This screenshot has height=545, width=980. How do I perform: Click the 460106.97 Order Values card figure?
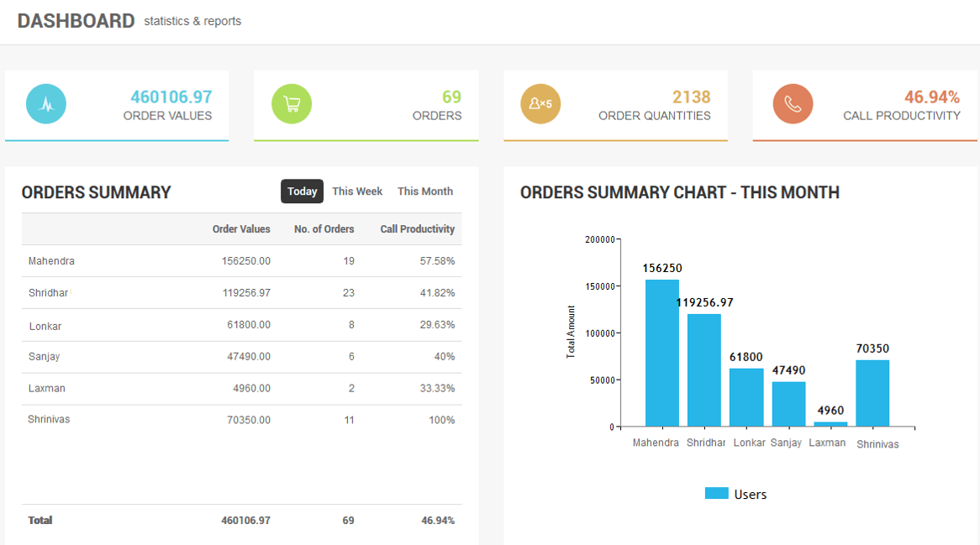tap(171, 97)
